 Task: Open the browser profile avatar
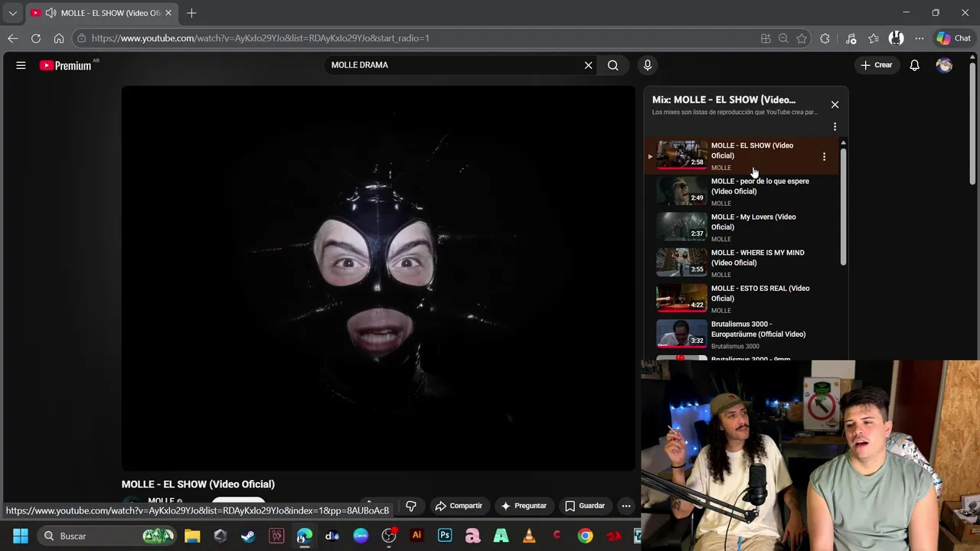click(x=897, y=38)
